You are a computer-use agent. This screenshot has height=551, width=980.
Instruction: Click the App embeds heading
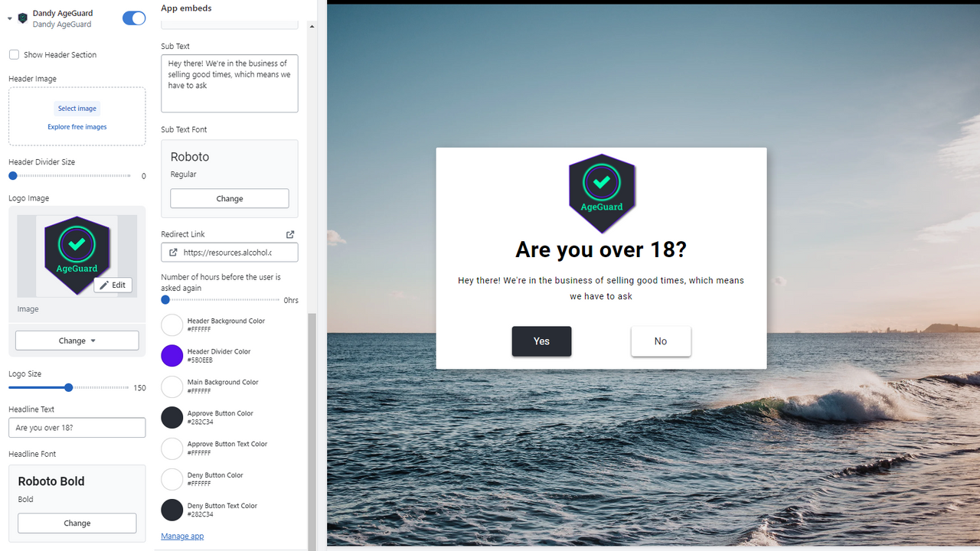coord(186,8)
